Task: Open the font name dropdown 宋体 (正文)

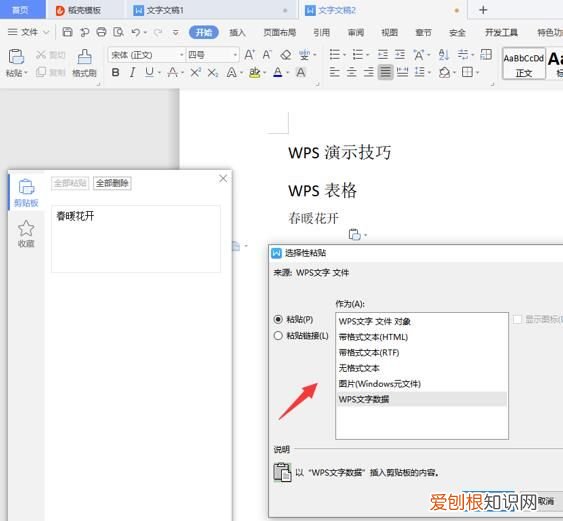Action: pyautogui.click(x=182, y=55)
